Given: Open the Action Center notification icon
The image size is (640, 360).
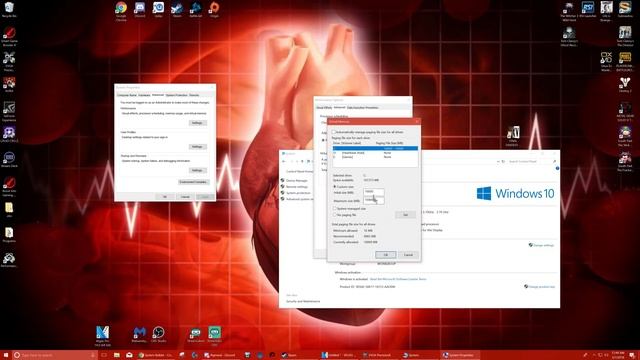Looking at the screenshot, I should [x=632, y=355].
